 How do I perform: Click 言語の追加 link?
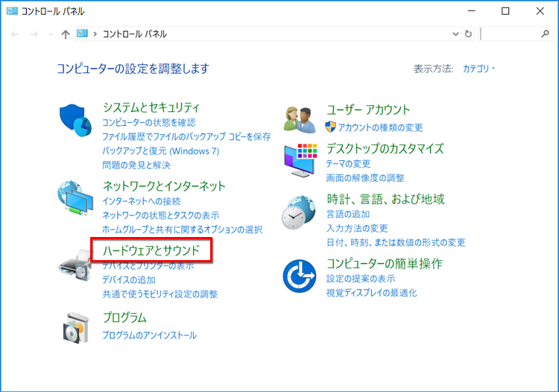[348, 214]
